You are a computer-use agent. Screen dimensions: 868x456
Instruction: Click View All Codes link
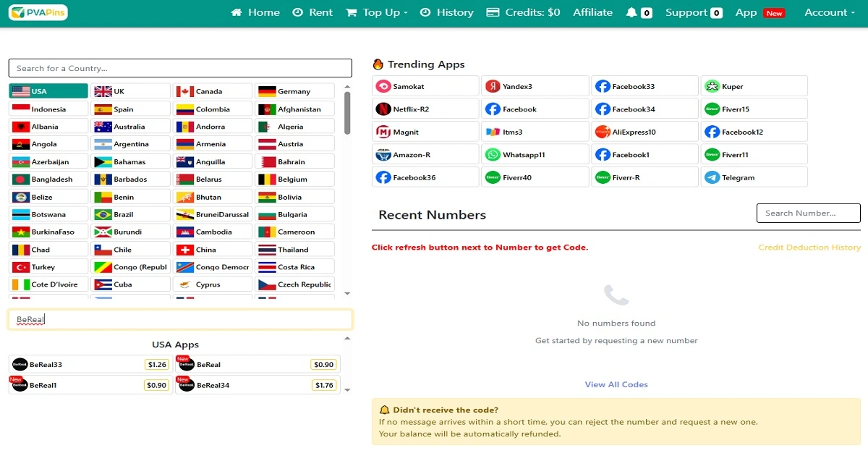pos(616,384)
